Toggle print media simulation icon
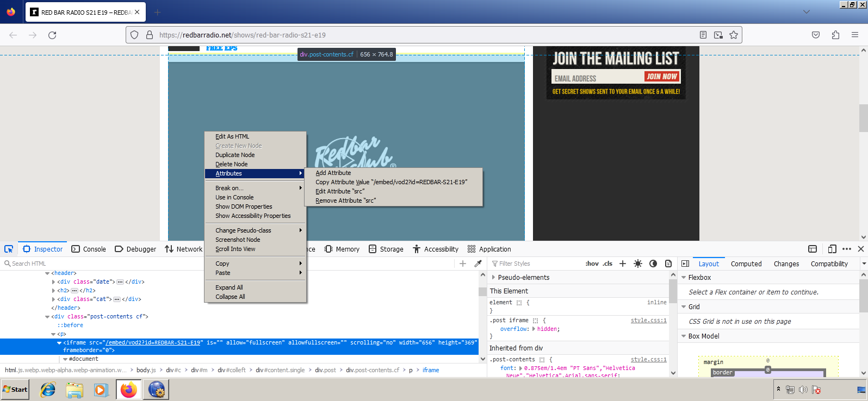Screen dimensions: 868x401 (668, 264)
